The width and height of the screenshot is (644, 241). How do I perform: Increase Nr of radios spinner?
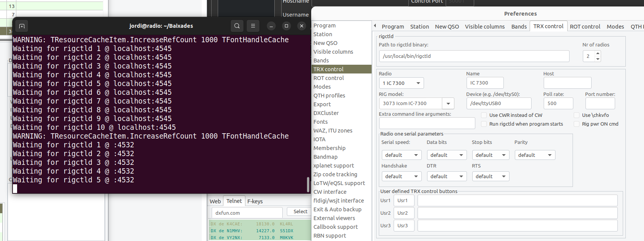(598, 53)
